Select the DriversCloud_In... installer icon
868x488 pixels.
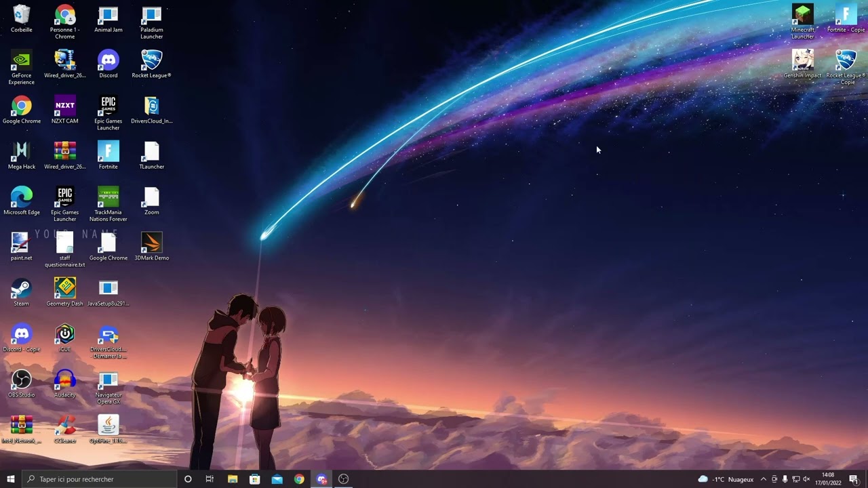point(151,110)
